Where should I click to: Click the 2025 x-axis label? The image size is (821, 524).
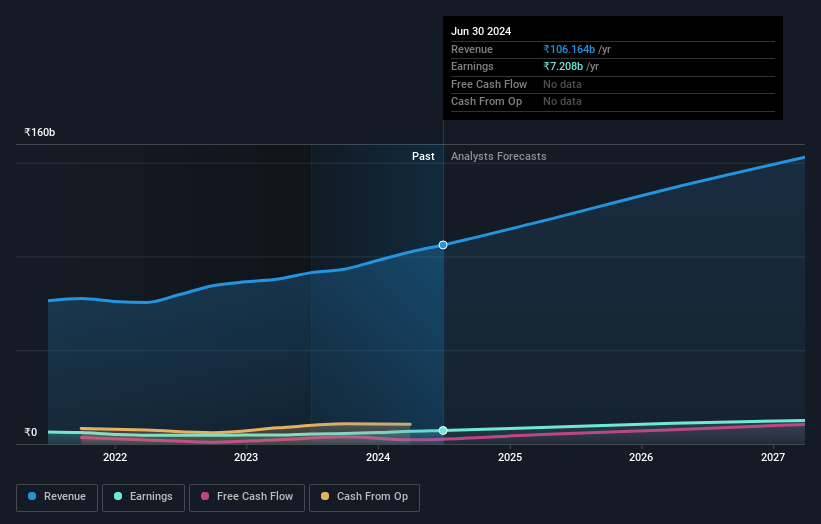click(510, 457)
